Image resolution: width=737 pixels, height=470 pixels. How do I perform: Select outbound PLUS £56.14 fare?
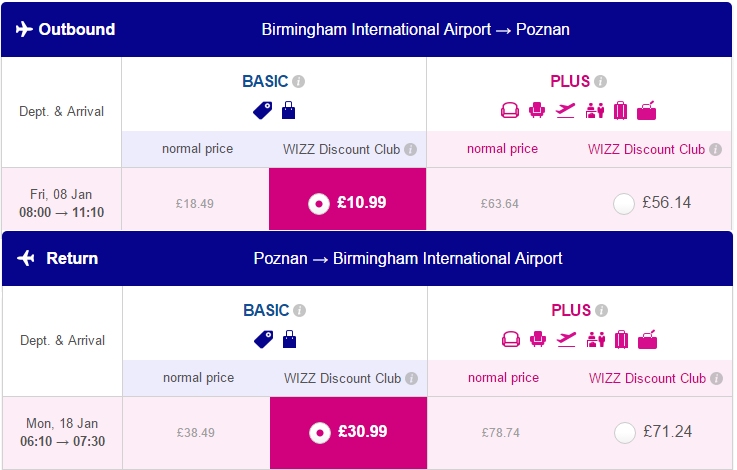(x=624, y=204)
